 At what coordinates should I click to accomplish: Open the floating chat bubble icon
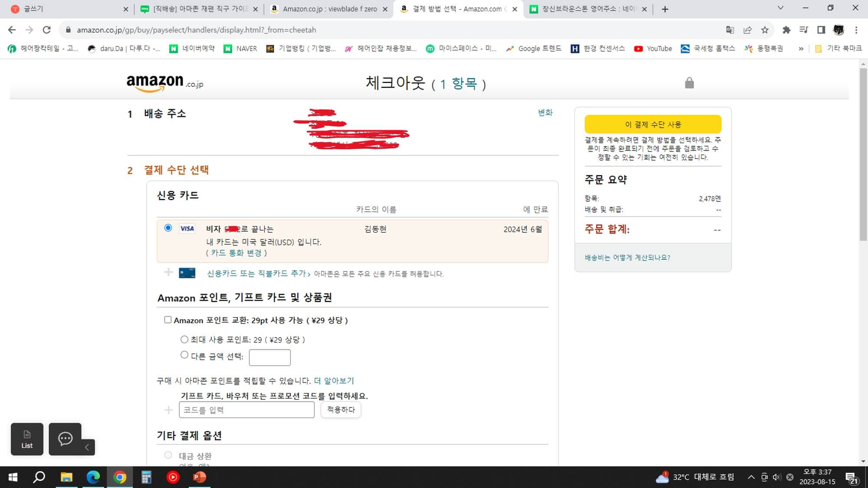click(65, 439)
